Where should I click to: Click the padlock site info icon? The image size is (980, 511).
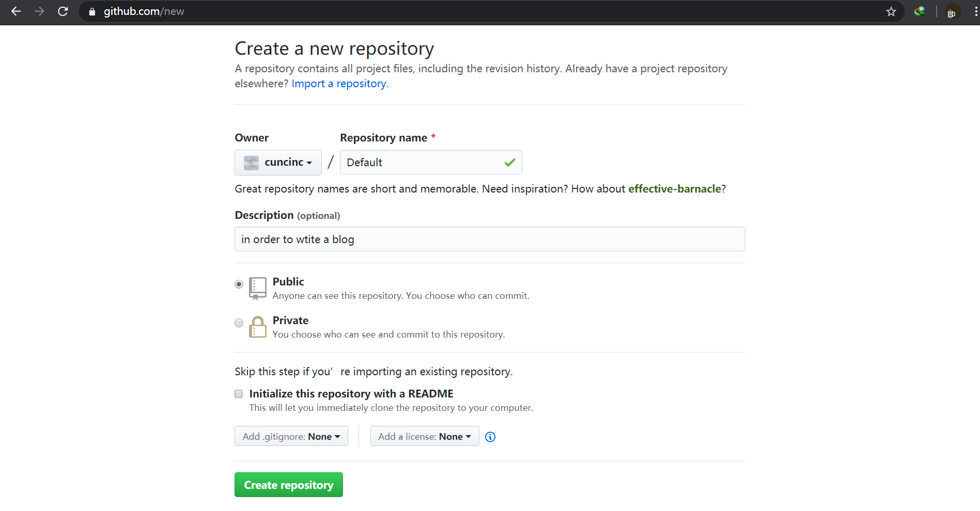(92, 12)
